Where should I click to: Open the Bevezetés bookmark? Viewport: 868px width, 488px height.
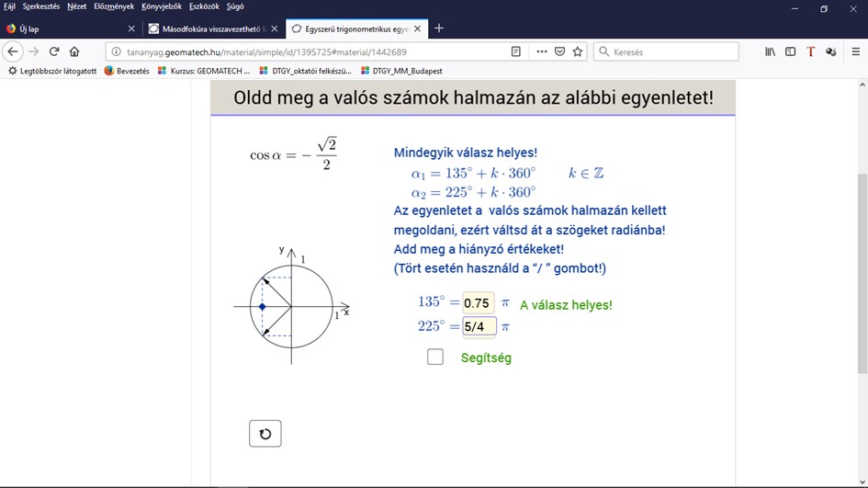(x=128, y=71)
